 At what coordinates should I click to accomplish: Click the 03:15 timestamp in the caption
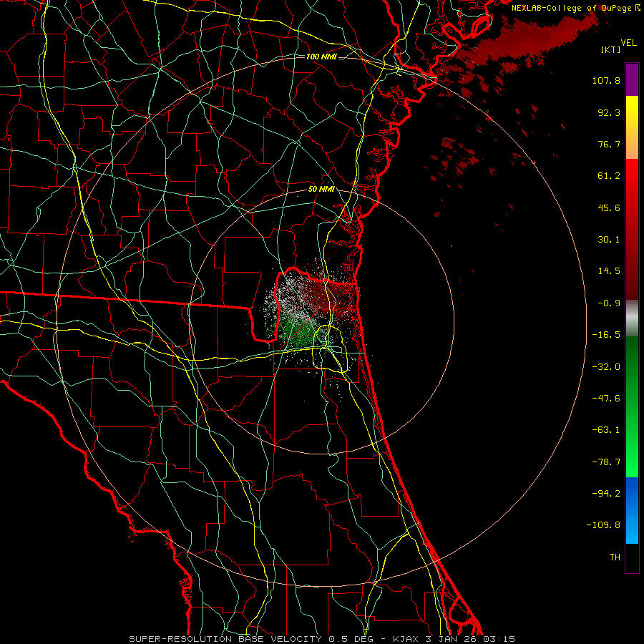click(498, 639)
